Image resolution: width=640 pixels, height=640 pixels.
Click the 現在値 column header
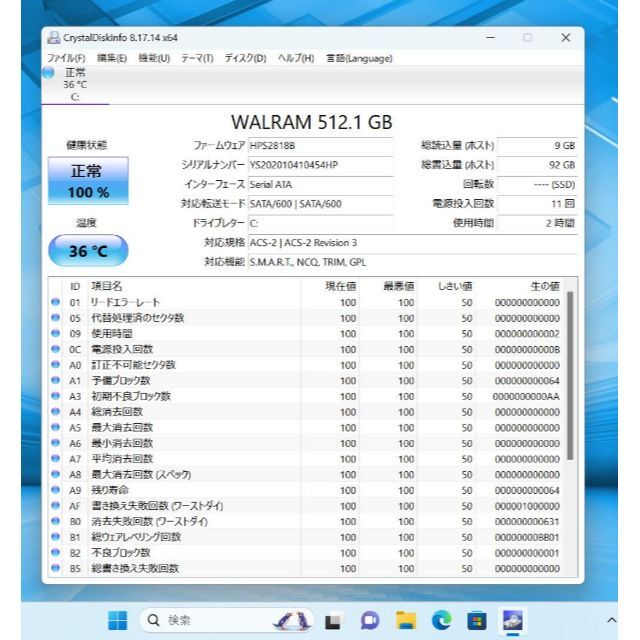click(x=330, y=286)
